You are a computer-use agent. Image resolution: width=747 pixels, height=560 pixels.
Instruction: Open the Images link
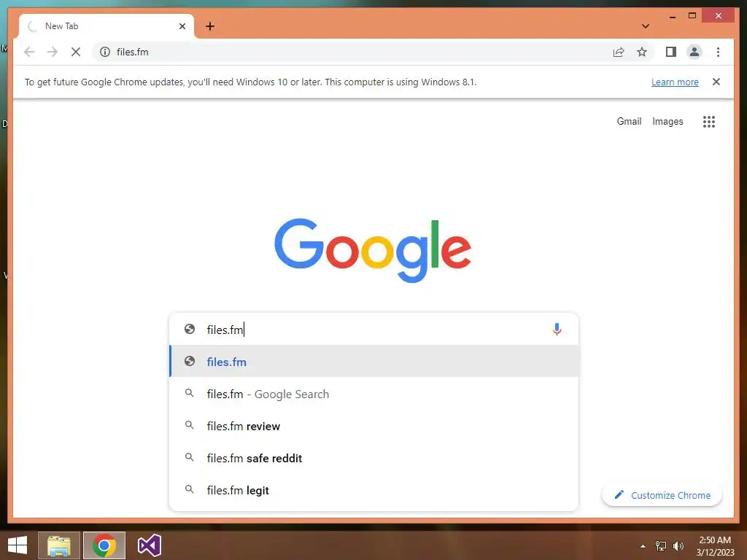[667, 122]
